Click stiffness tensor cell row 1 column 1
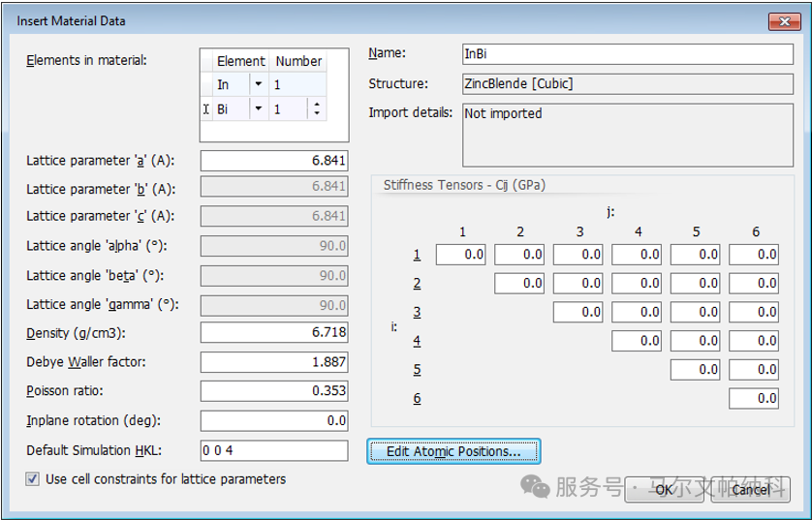This screenshot has height=520, width=812. pyautogui.click(x=461, y=255)
